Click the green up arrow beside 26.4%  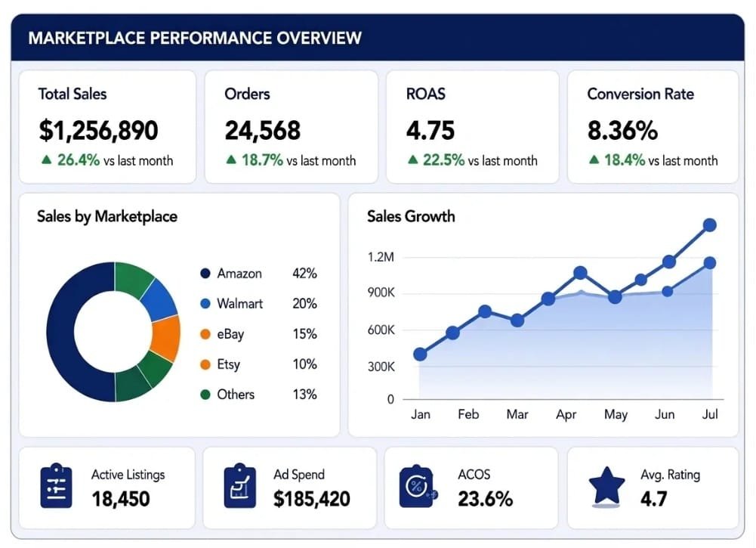(46, 159)
